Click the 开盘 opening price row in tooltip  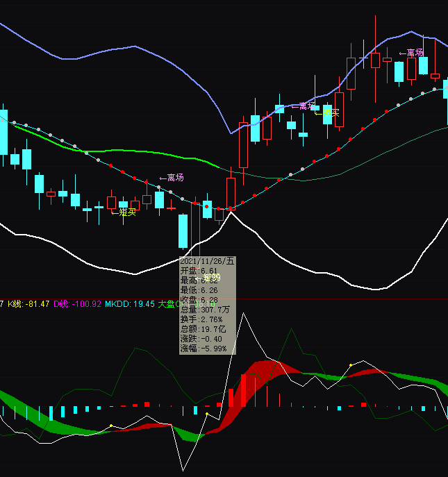199,271
